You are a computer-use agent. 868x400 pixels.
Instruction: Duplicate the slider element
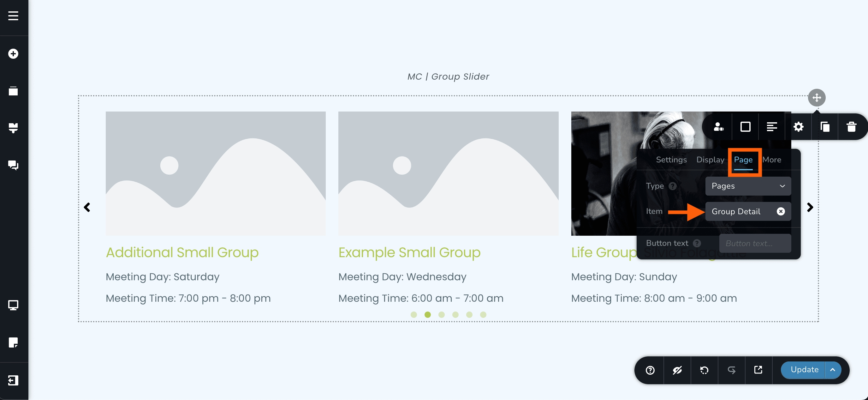(825, 127)
